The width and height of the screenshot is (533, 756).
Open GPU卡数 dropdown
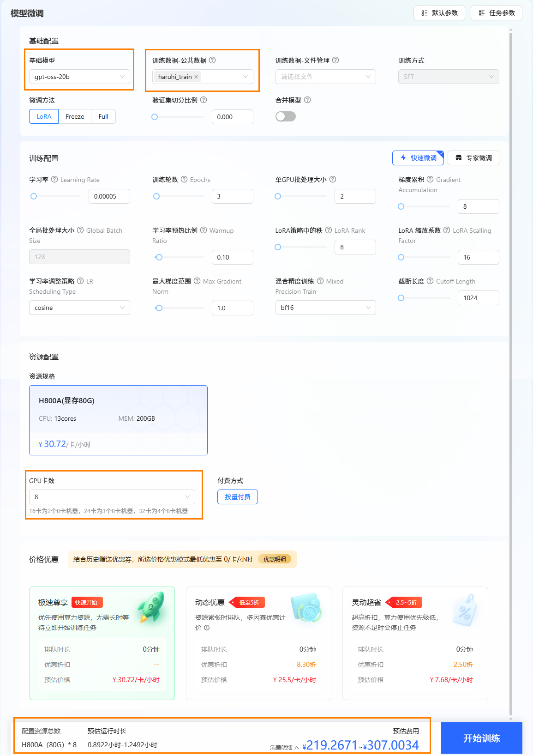coord(112,497)
